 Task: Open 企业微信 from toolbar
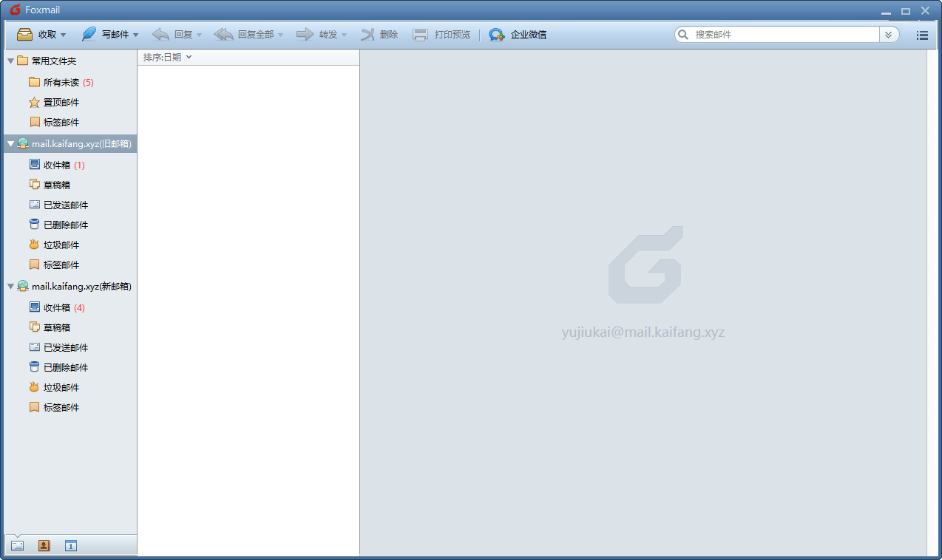pyautogui.click(x=518, y=35)
